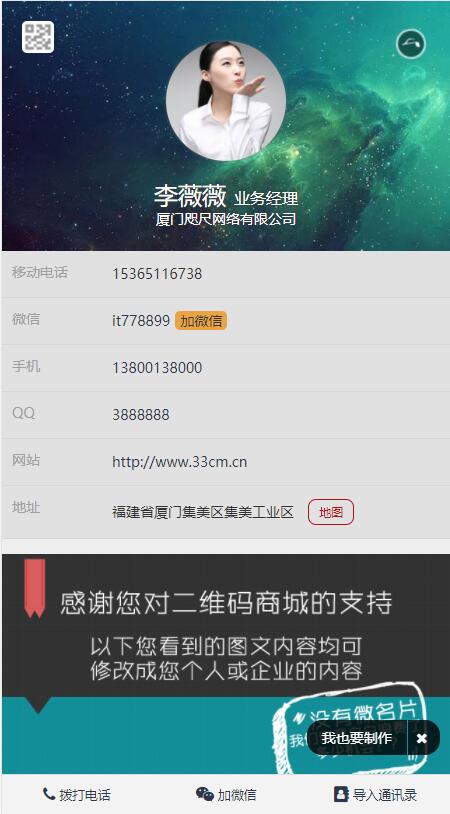
Task: View Li Weiwei's profile photo
Action: coord(226,101)
